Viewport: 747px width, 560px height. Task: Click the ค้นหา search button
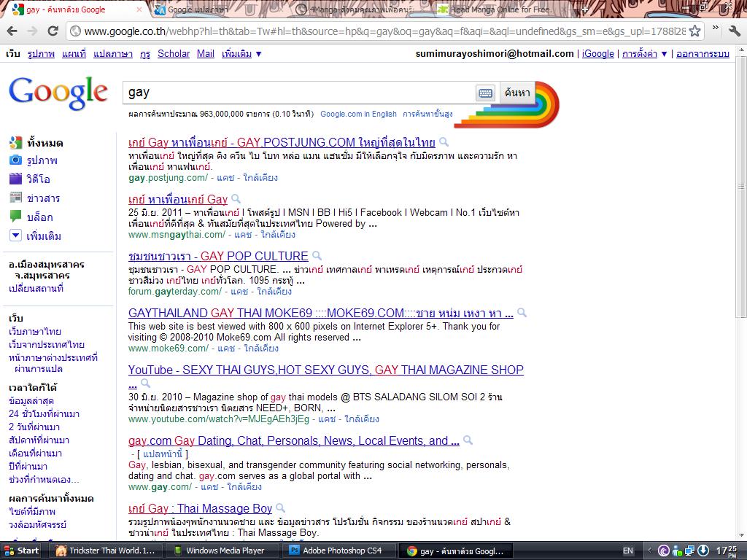tap(517, 93)
